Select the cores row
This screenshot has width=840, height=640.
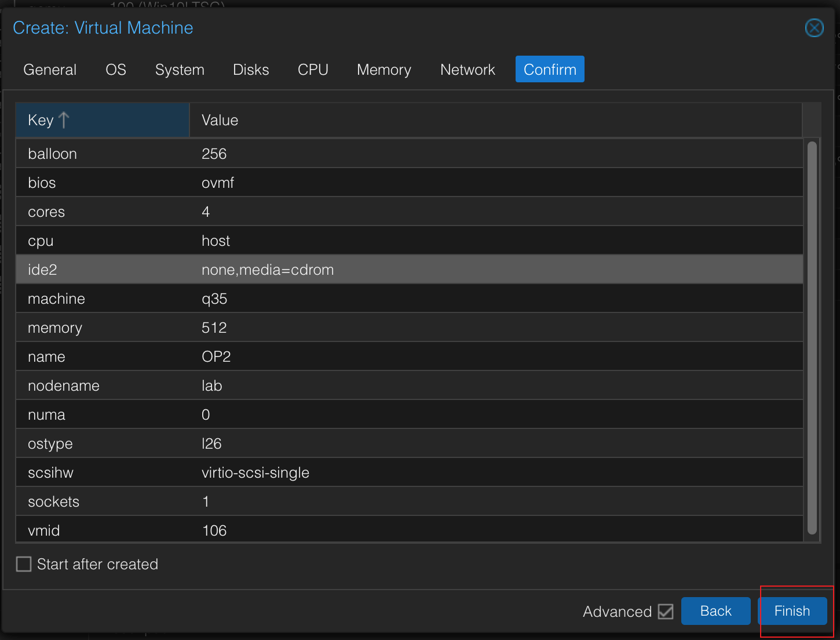(410, 212)
